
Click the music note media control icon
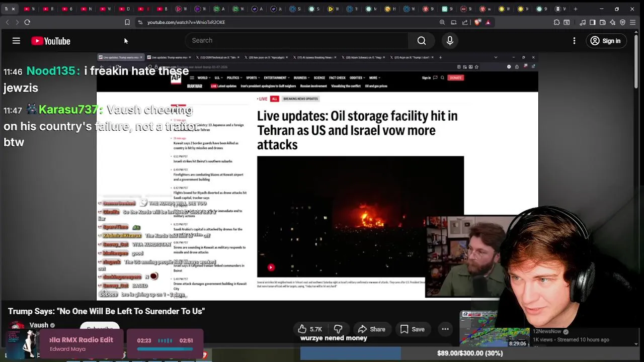coord(583,22)
